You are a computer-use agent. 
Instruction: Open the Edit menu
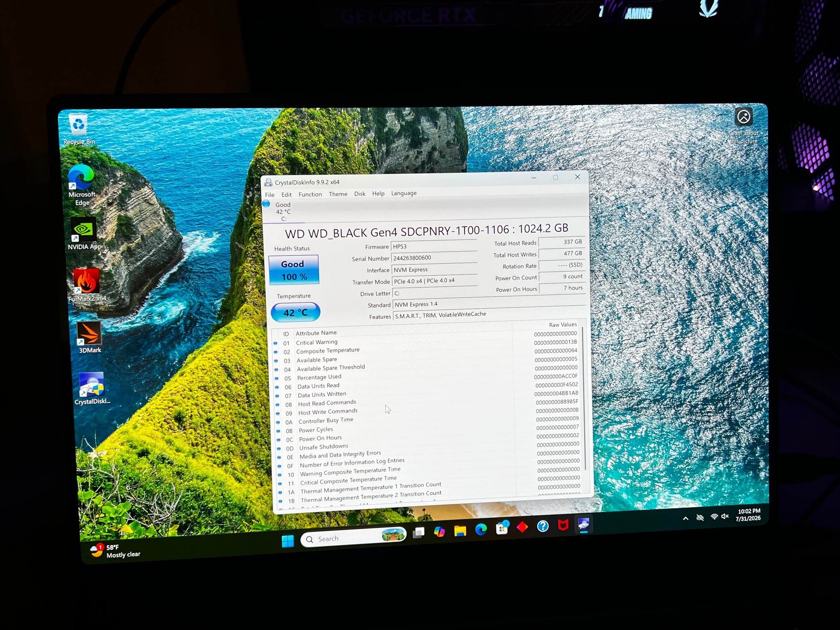pyautogui.click(x=286, y=194)
